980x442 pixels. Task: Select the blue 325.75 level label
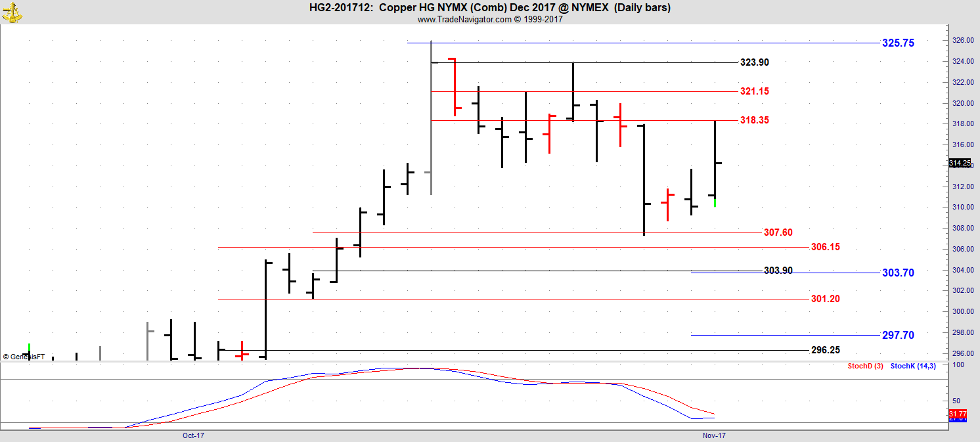897,43
